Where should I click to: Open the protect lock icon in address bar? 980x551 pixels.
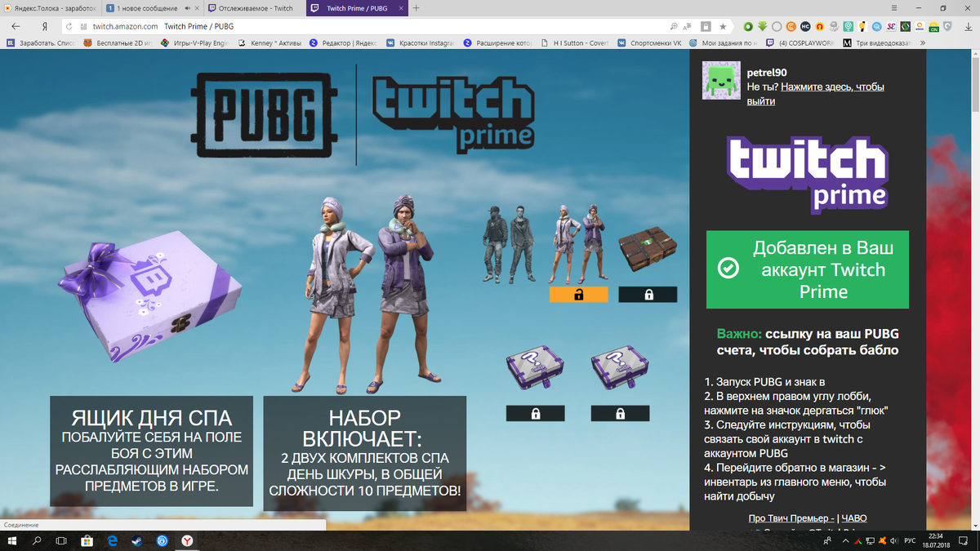click(x=706, y=26)
